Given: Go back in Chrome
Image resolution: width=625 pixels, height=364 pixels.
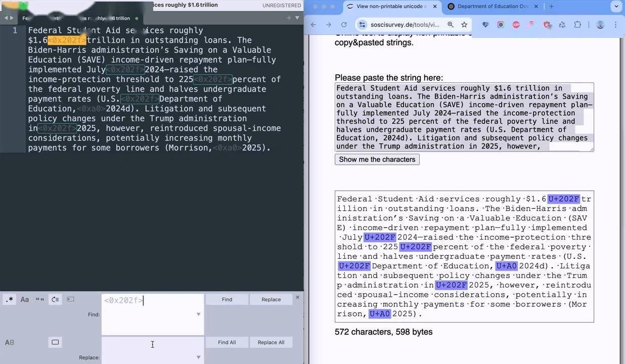Looking at the screenshot, I should (x=314, y=24).
